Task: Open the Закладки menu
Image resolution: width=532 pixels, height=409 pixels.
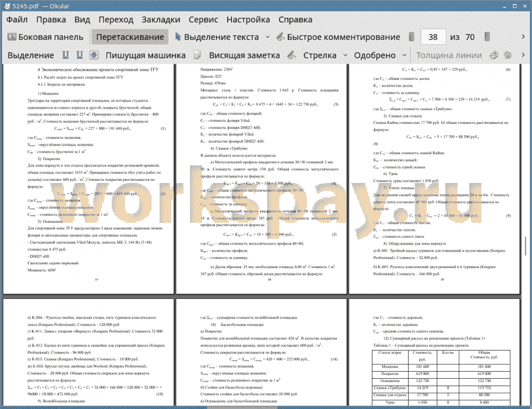Action: click(161, 20)
